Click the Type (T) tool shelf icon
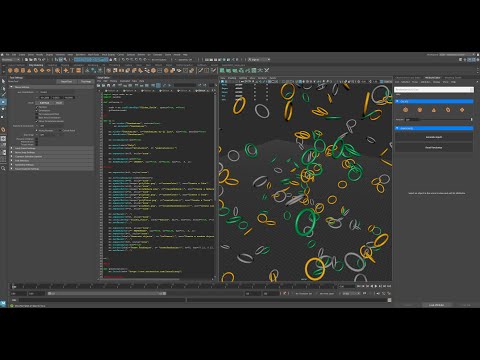480x360 pixels. (x=72, y=70)
